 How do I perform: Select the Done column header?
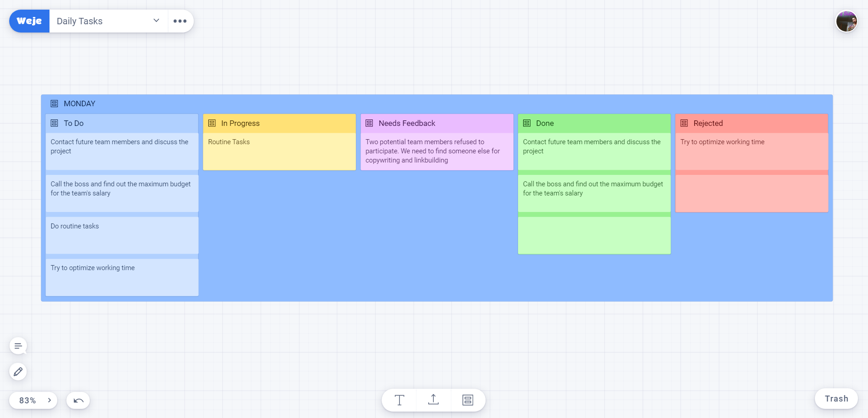[594, 123]
